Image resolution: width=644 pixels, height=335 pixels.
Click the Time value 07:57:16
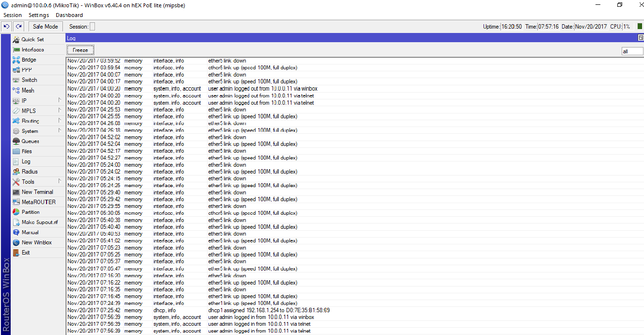(x=548, y=27)
